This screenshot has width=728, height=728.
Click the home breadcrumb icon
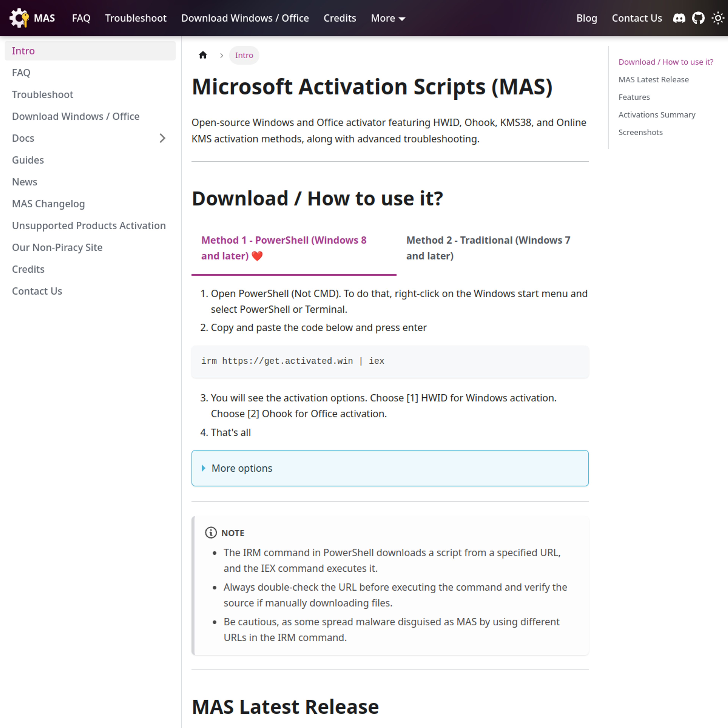coord(203,55)
